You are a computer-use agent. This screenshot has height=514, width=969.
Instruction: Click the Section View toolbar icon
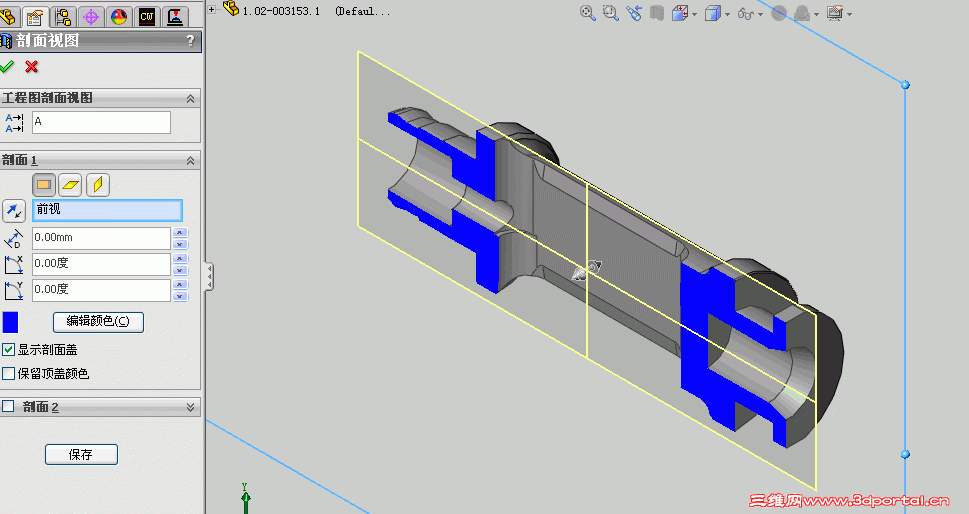click(657, 13)
